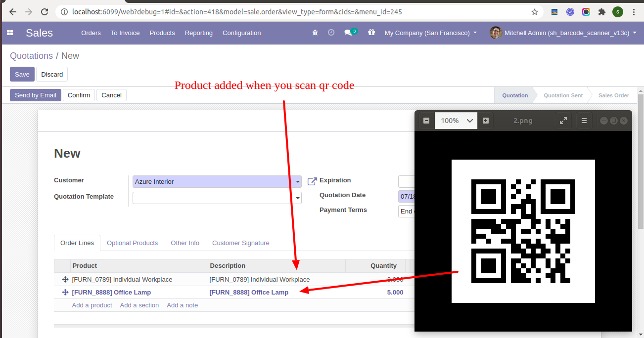644x338 pixels.
Task: Open the extensions puzzle icon
Action: pos(602,11)
